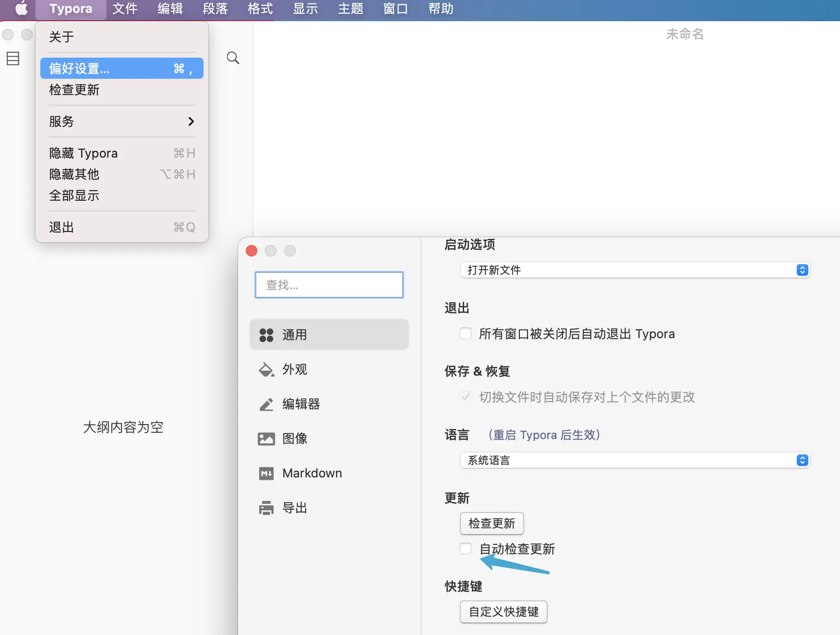
Task: Expand the 服务 submenu arrow
Action: [x=191, y=121]
